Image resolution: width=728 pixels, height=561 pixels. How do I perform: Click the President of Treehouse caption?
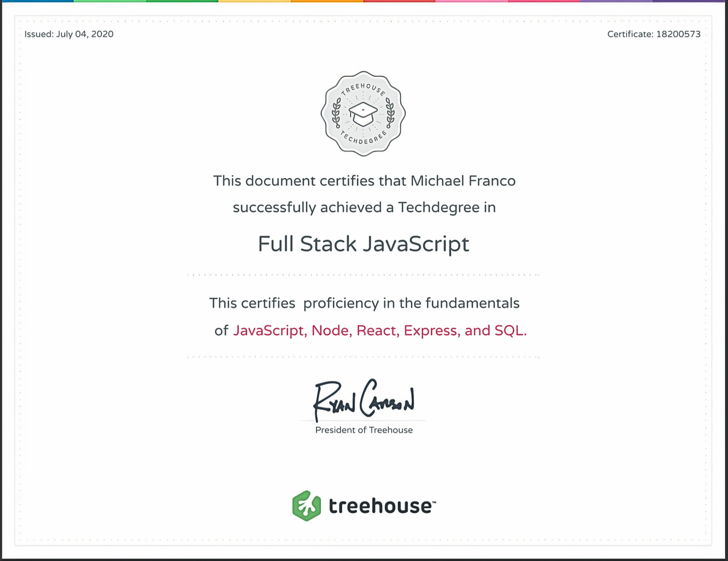(364, 430)
